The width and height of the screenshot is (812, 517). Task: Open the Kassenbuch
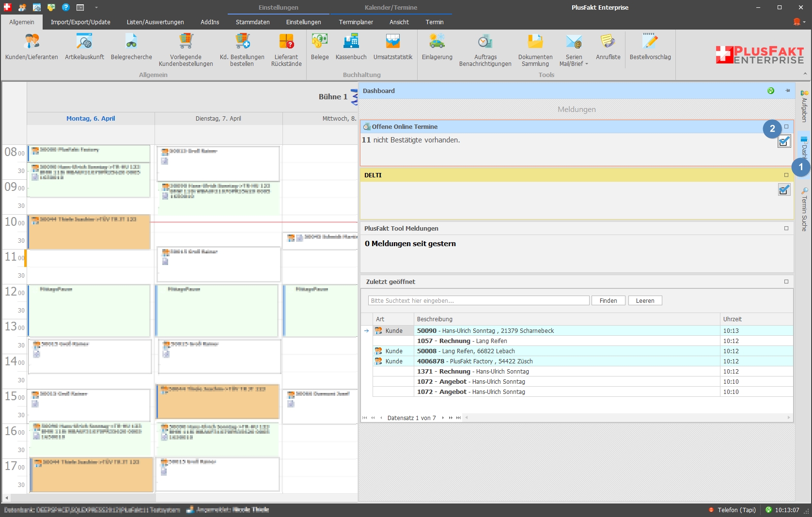click(x=351, y=48)
